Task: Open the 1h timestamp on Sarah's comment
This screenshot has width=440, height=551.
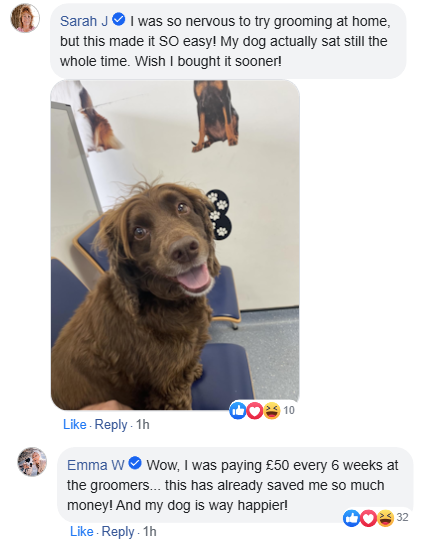Action: coord(143,424)
